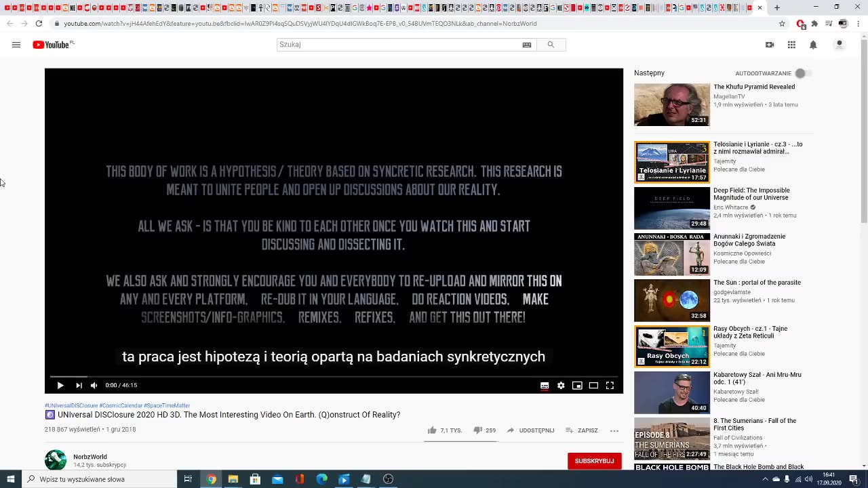Switch to the miniplayer
Image resolution: width=868 pixels, height=488 pixels.
577,386
